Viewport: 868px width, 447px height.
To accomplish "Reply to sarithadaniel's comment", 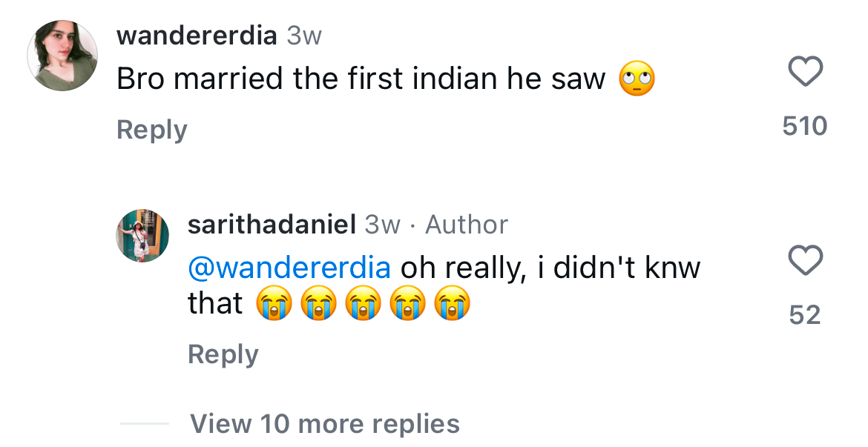I will click(223, 354).
